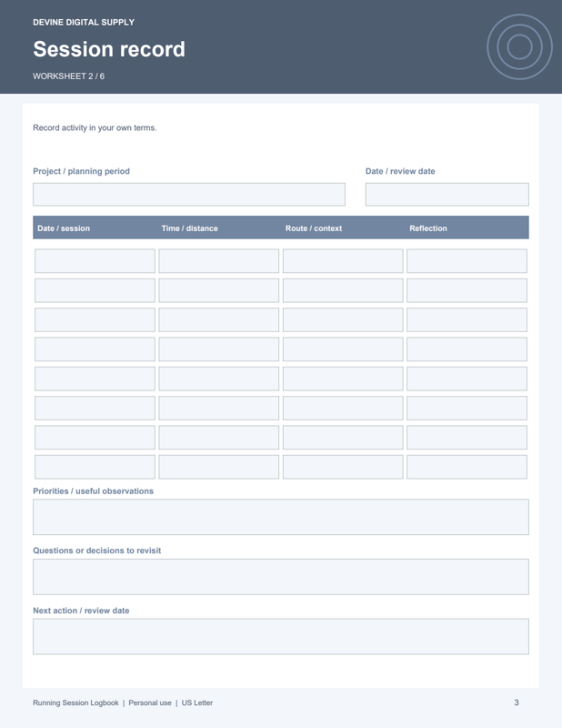
Task: Select first-row cell under Time / distance
Action: coord(218,261)
